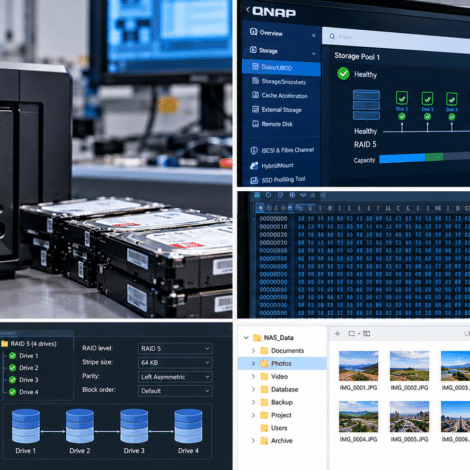Click the Overview icon in QNAP sidebar
Image resolution: width=470 pixels, height=470 pixels.
[253, 32]
